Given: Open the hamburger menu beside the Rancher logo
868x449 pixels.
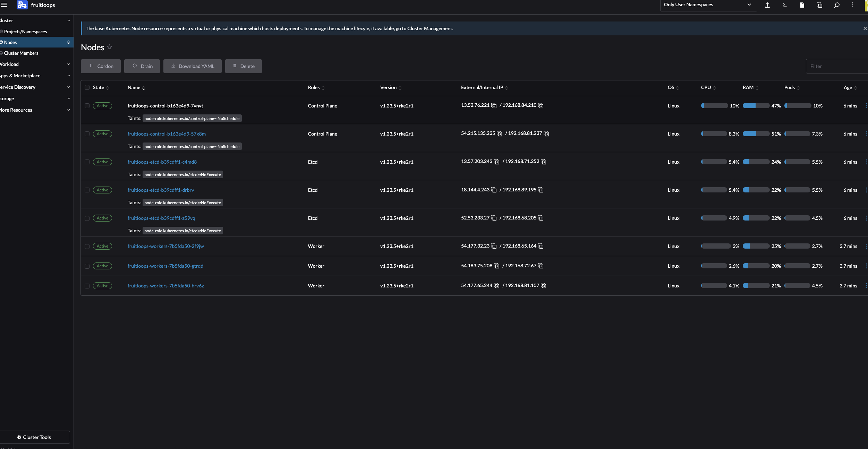Looking at the screenshot, I should click(5, 5).
